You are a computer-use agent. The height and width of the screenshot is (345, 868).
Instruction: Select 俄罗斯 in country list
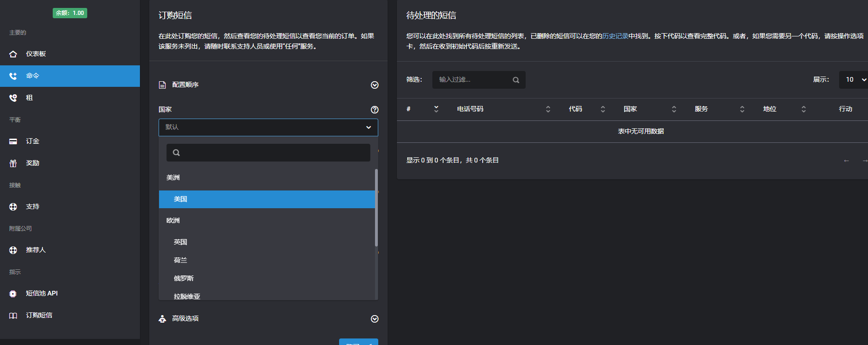[267, 279]
